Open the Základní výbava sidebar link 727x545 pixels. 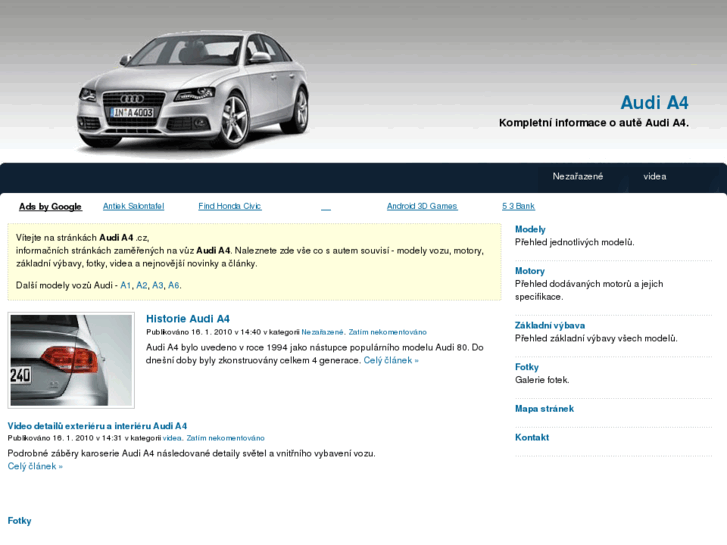coord(550,325)
